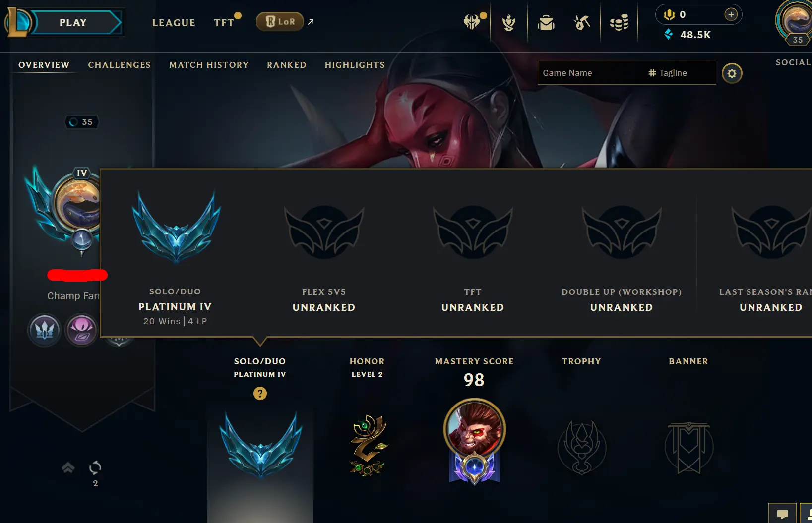
Task: Click the PLAY button
Action: click(x=73, y=22)
